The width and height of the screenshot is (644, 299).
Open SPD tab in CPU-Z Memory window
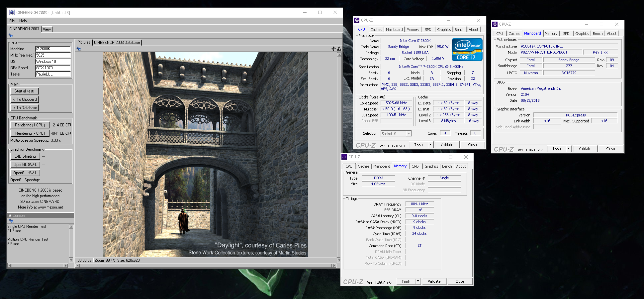click(x=415, y=166)
